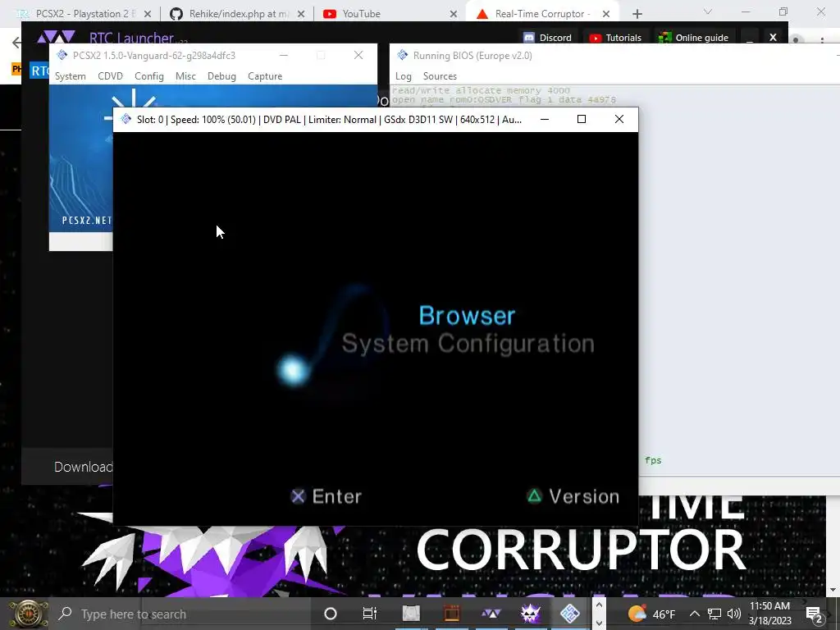Open the volume tray icon
The width and height of the screenshot is (840, 630).
(x=734, y=614)
